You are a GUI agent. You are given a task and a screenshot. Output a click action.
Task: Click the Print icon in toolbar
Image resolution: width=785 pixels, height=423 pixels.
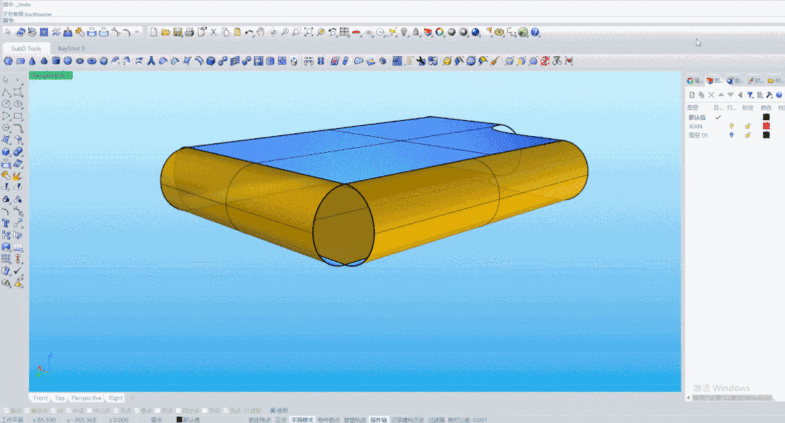188,32
